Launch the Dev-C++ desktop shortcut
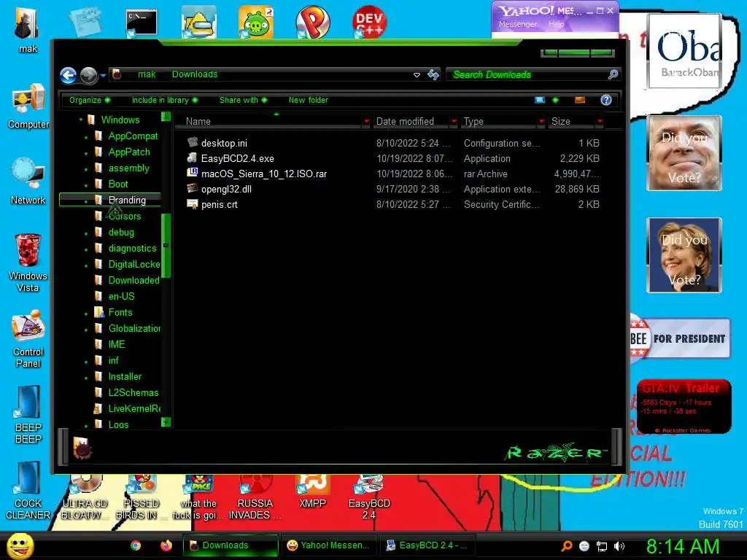The width and height of the screenshot is (747, 560). pos(369,22)
